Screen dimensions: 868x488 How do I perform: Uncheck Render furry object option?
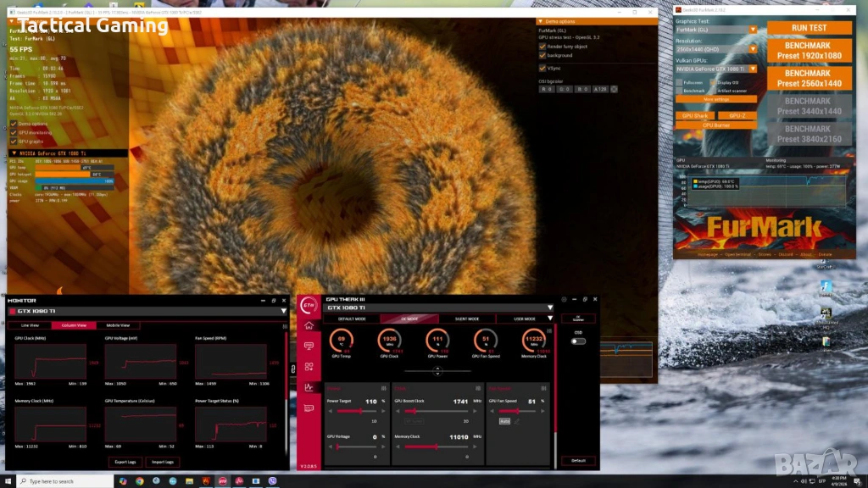coord(542,46)
